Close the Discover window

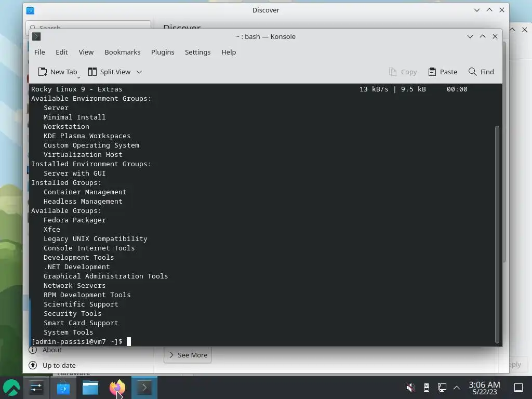[502, 10]
